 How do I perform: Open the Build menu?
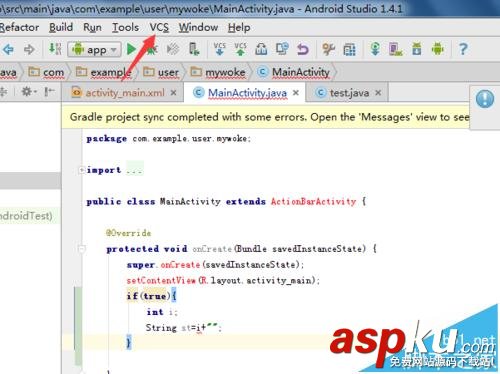[x=61, y=27]
